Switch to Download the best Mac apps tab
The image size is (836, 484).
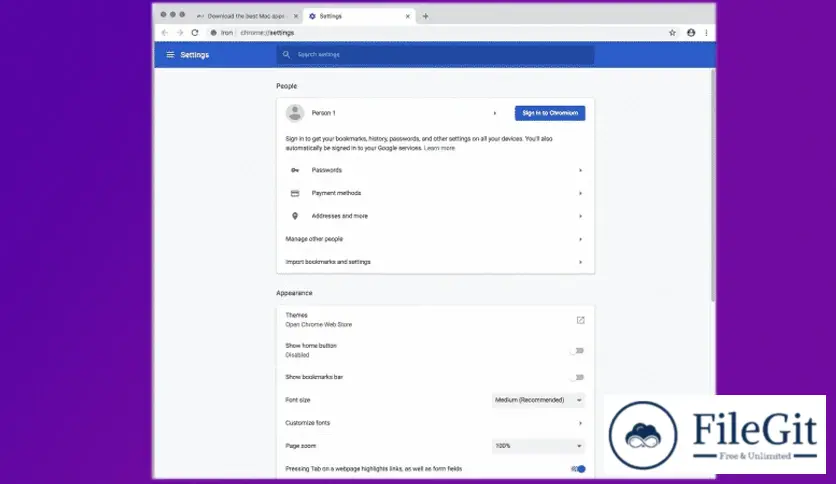[x=246, y=16]
